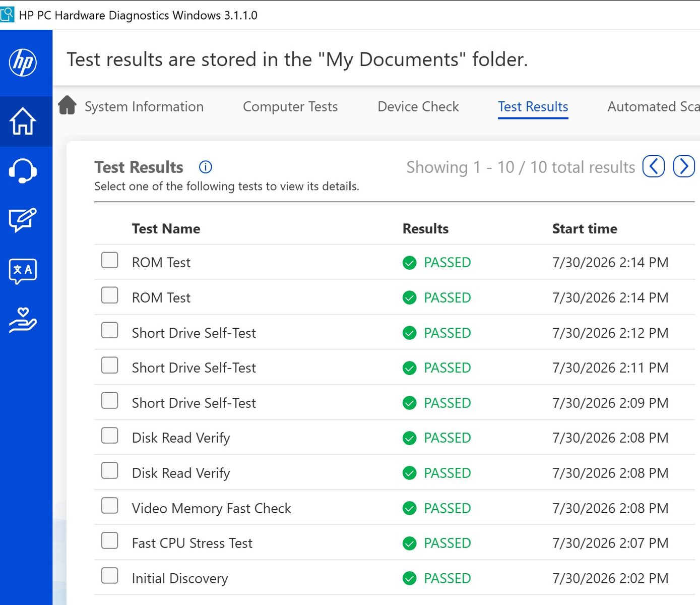Click the hand-with-heart icon in sidebar
Viewport: 700px width, 605px height.
click(x=23, y=321)
